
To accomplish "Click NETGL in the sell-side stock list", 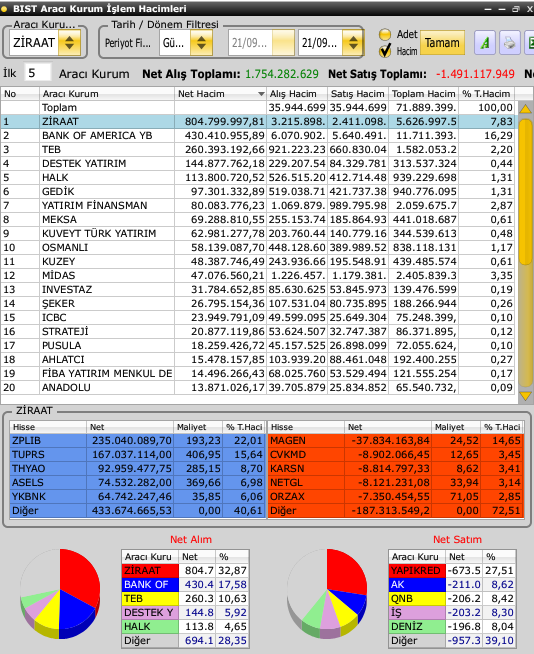I will tap(286, 483).
